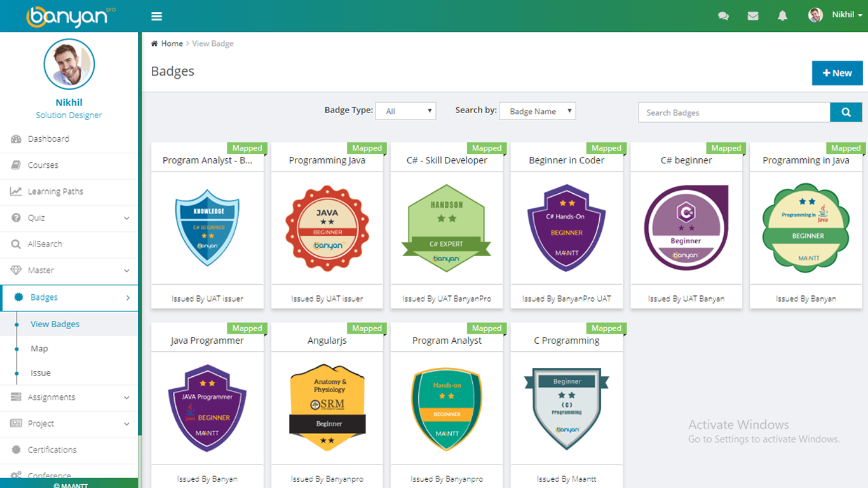Click the sidebar profile photo
This screenshot has height=488, width=868.
click(x=69, y=64)
